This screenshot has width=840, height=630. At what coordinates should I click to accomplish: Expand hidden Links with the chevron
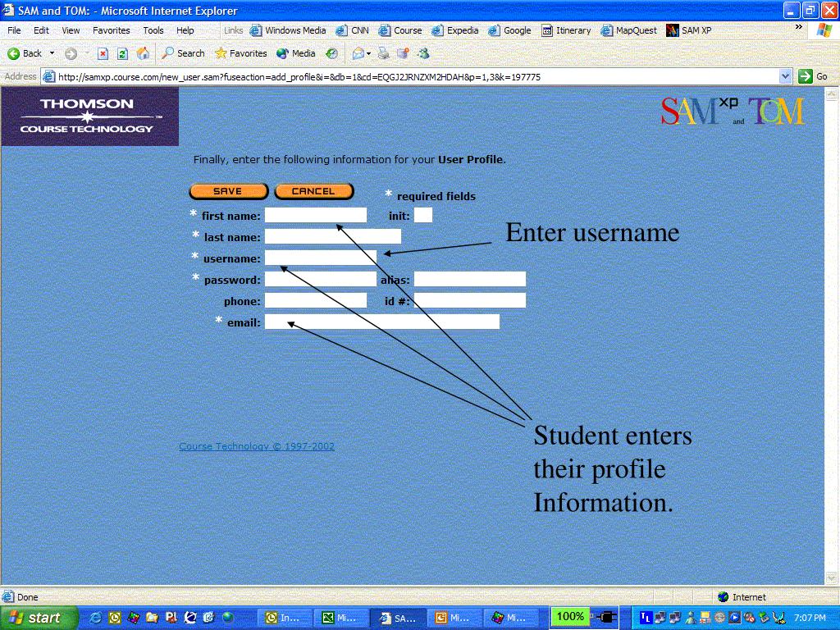coord(799,27)
